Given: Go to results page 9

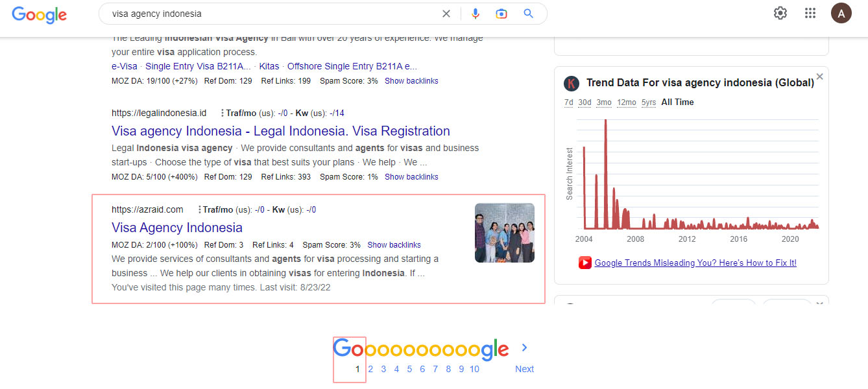Looking at the screenshot, I should pyautogui.click(x=461, y=369).
